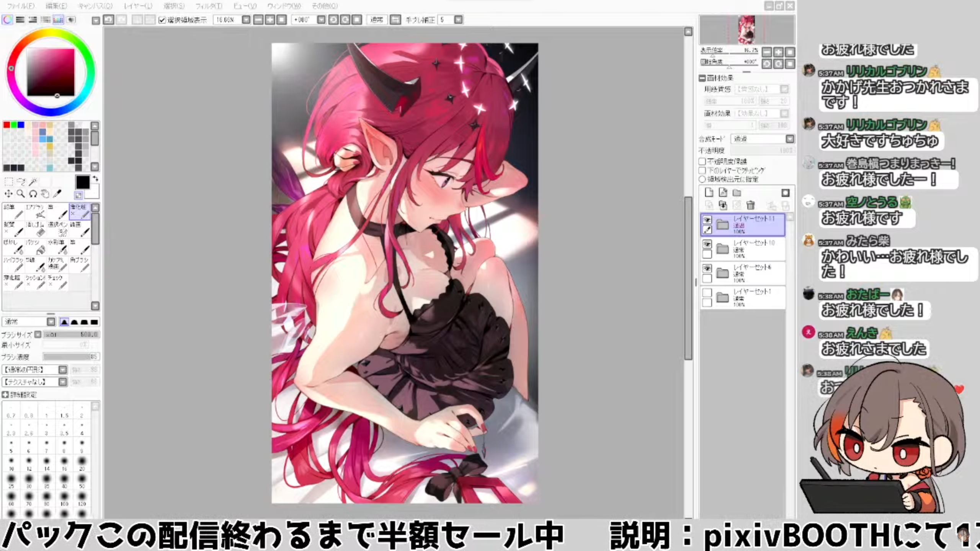Open the zoom percentage dropdown
980x551 pixels.
click(x=246, y=20)
